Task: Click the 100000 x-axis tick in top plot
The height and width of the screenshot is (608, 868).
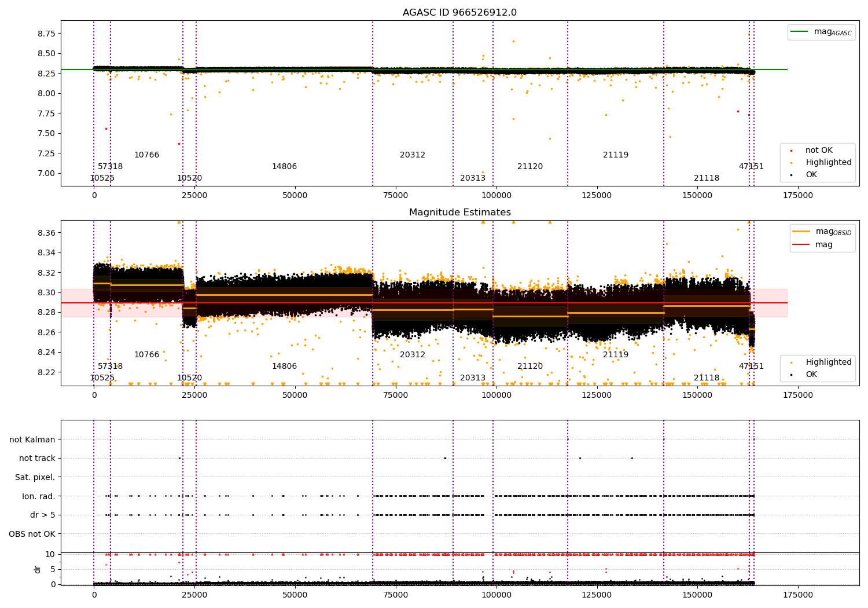Action: (496, 196)
